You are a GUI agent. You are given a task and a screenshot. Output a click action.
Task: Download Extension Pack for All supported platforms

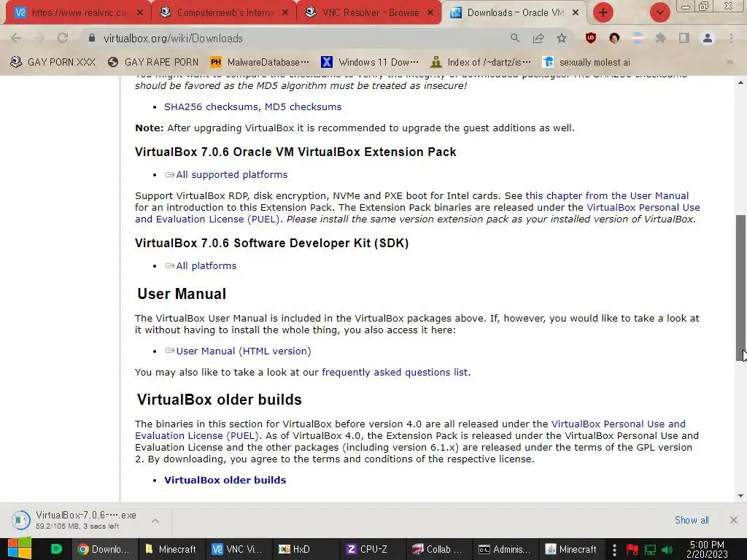[x=231, y=175]
